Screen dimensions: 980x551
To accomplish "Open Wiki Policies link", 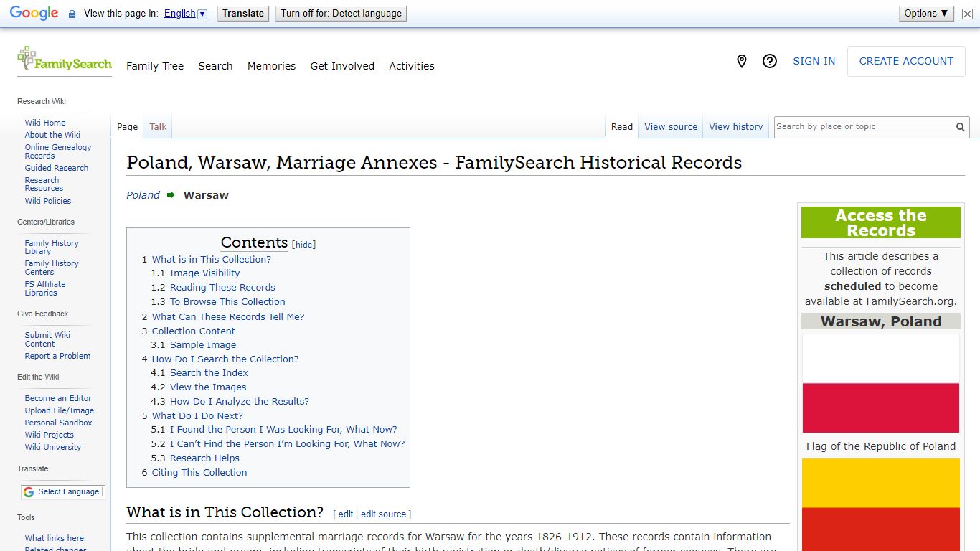I will point(48,201).
